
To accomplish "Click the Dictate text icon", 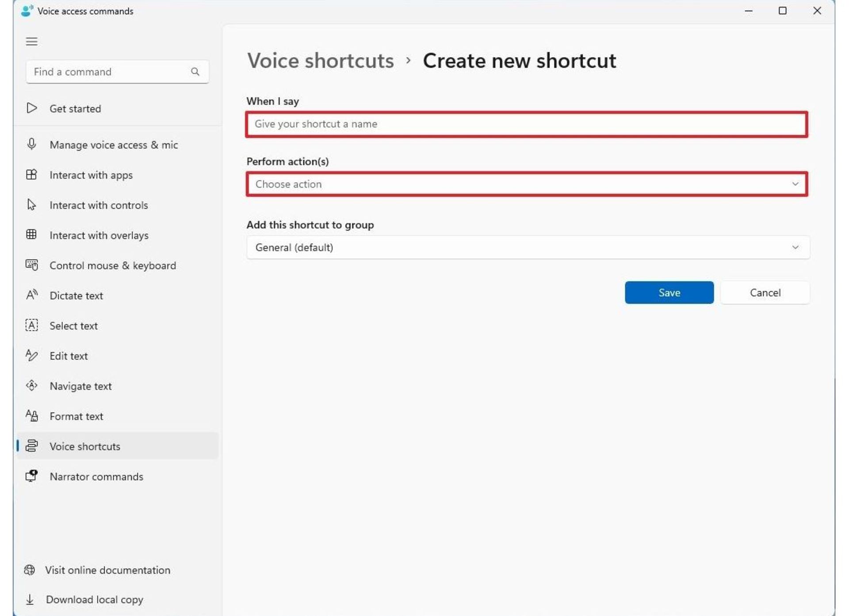I will [31, 295].
